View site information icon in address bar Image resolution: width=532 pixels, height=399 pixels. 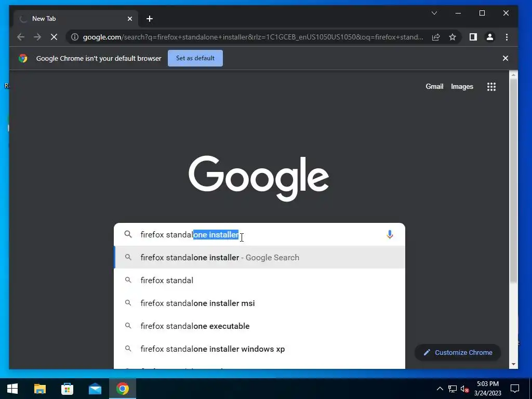[75, 37]
